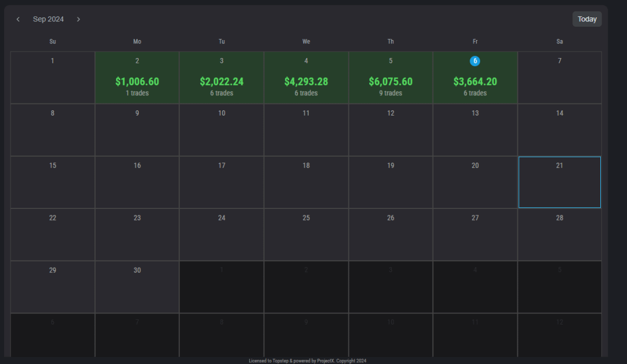The width and height of the screenshot is (627, 364).
Task: Click the right chevron to view October
Action: point(78,19)
